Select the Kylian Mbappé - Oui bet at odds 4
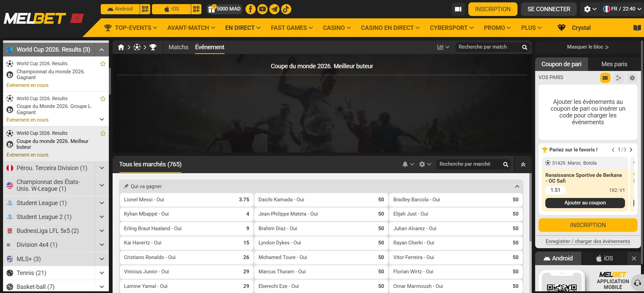The image size is (644, 293). [187, 214]
